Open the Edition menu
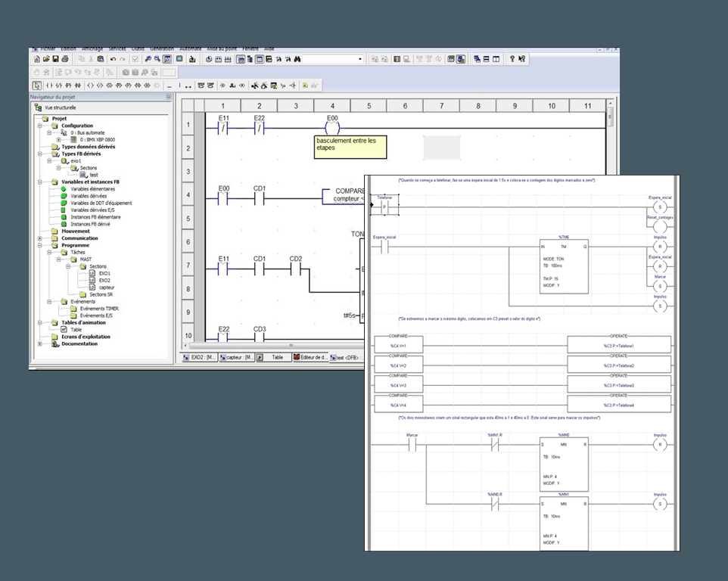 (x=68, y=48)
